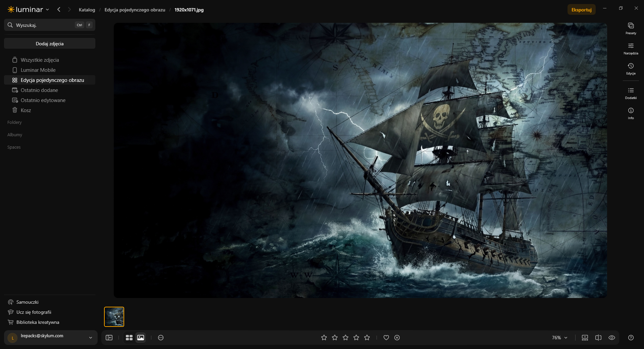
Task: Reject the photo with the X circle
Action: [397, 338]
